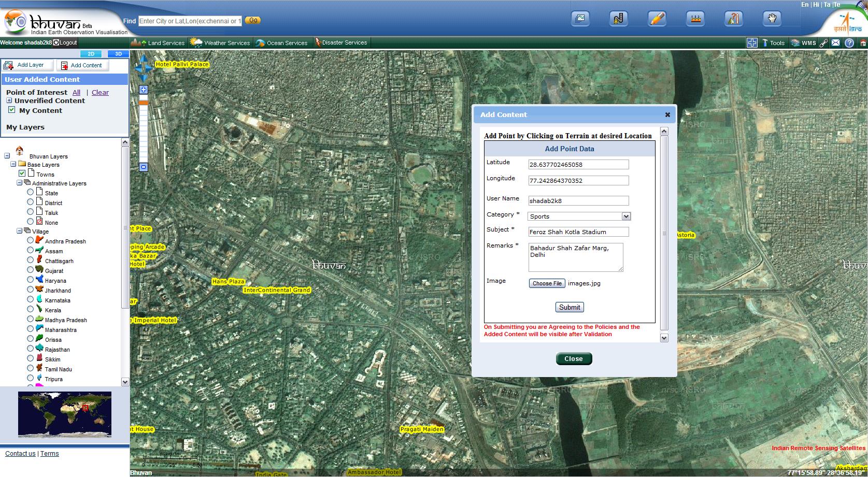The height and width of the screenshot is (477, 868).
Task: Close the Add Content dialog with X
Action: pyautogui.click(x=667, y=115)
